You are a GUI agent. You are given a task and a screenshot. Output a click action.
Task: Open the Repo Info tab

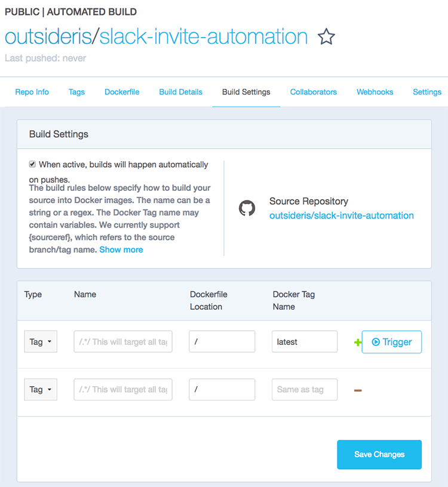pyautogui.click(x=32, y=92)
